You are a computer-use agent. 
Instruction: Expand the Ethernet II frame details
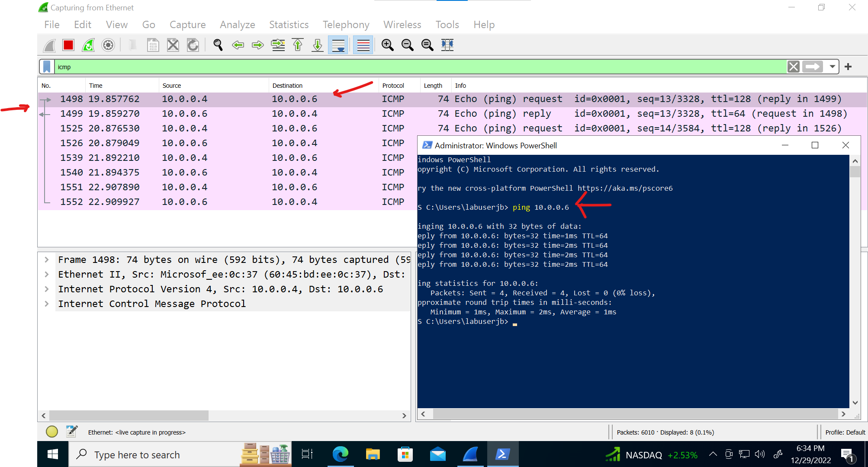(47, 274)
